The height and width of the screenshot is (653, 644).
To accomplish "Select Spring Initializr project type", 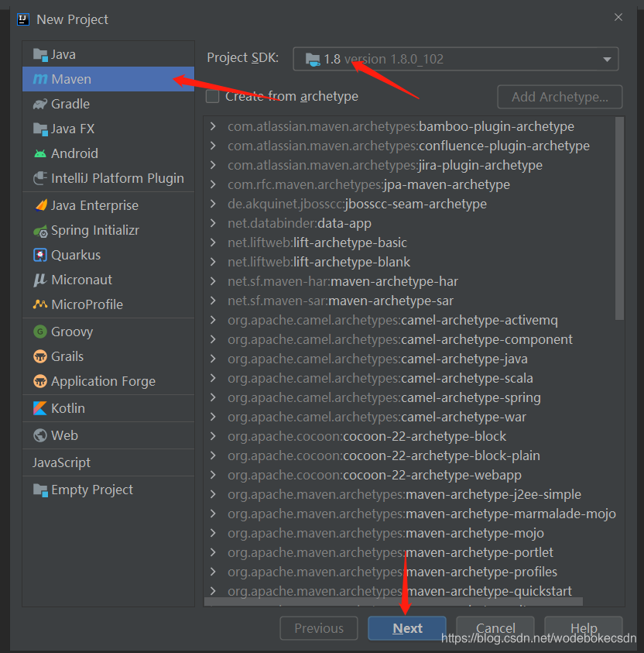I will pyautogui.click(x=108, y=230).
